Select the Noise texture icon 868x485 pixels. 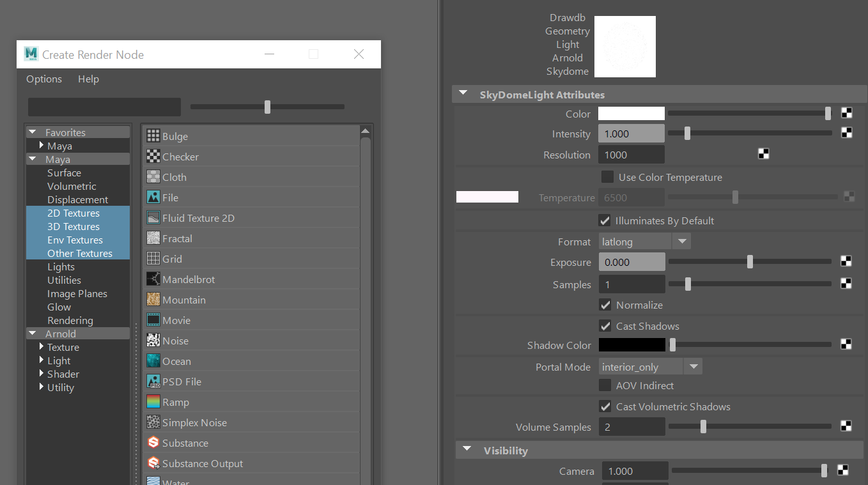click(153, 341)
